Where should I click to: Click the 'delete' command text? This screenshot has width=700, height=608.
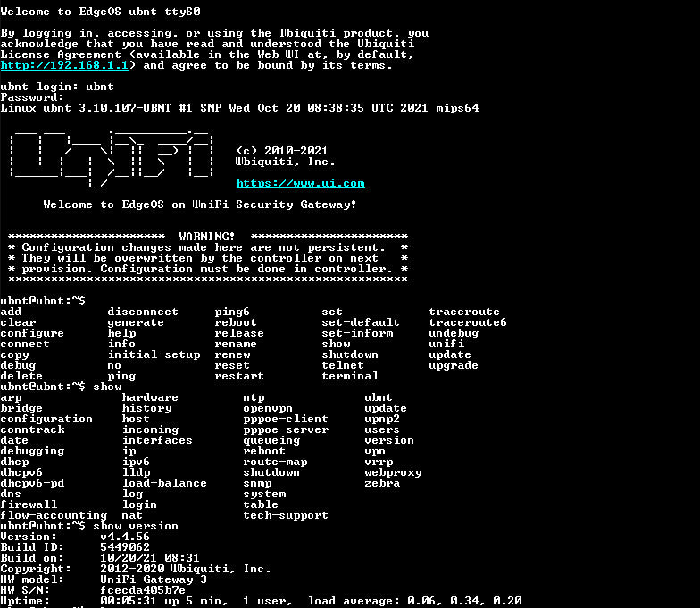21,376
